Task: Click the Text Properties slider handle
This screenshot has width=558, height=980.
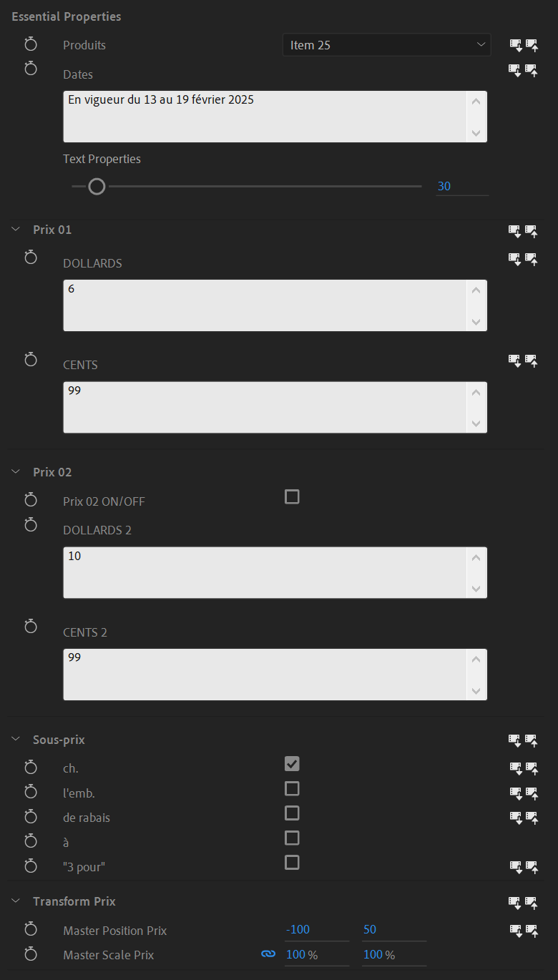Action: pos(97,187)
